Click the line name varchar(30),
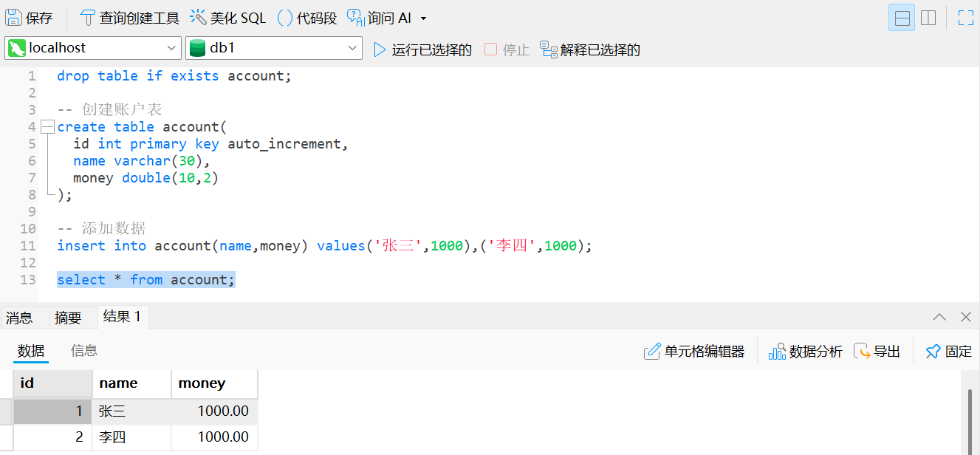This screenshot has width=980, height=455. [142, 160]
